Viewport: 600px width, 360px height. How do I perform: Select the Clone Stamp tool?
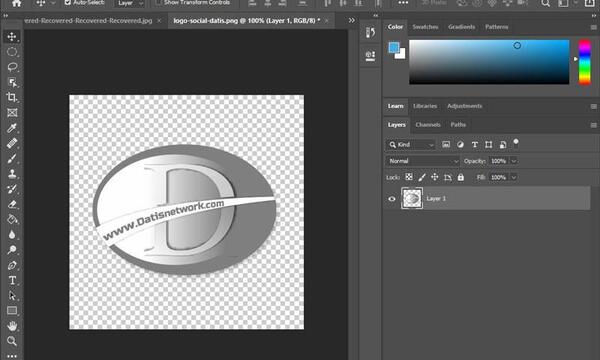pyautogui.click(x=12, y=174)
